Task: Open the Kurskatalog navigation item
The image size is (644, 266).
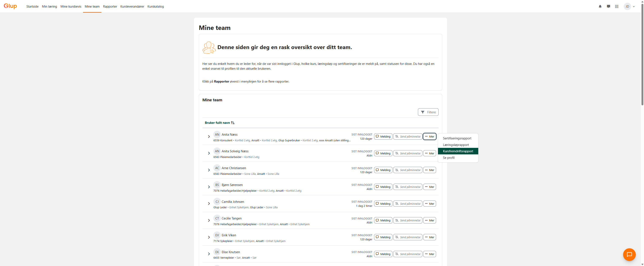Action: (155, 7)
